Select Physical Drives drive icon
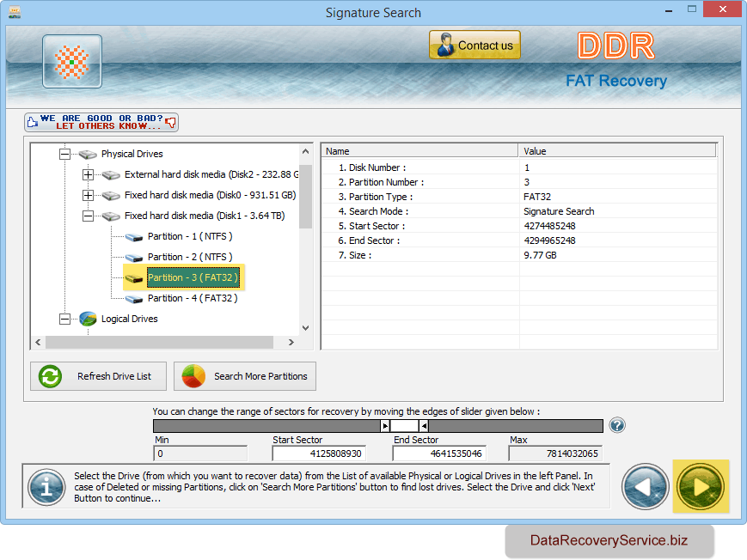Image resolution: width=747 pixels, height=560 pixels. (88, 155)
